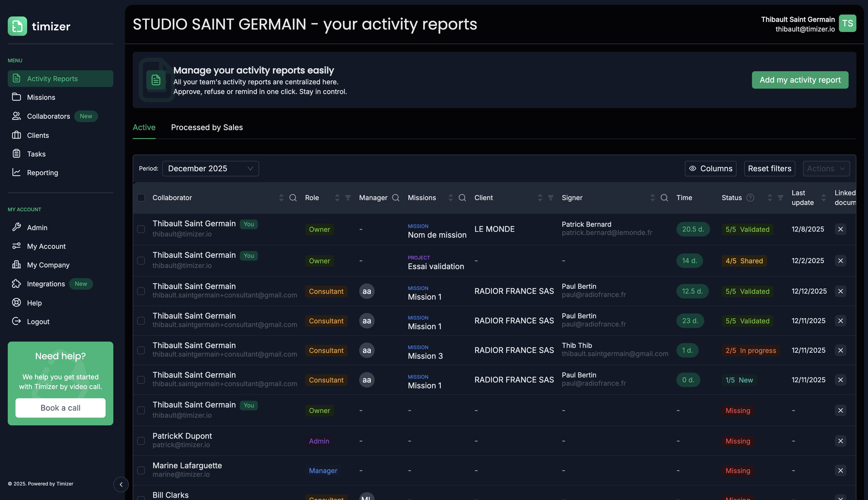868x500 pixels.
Task: Check the PatrickK Dupont row checkbox
Action: coord(141,441)
